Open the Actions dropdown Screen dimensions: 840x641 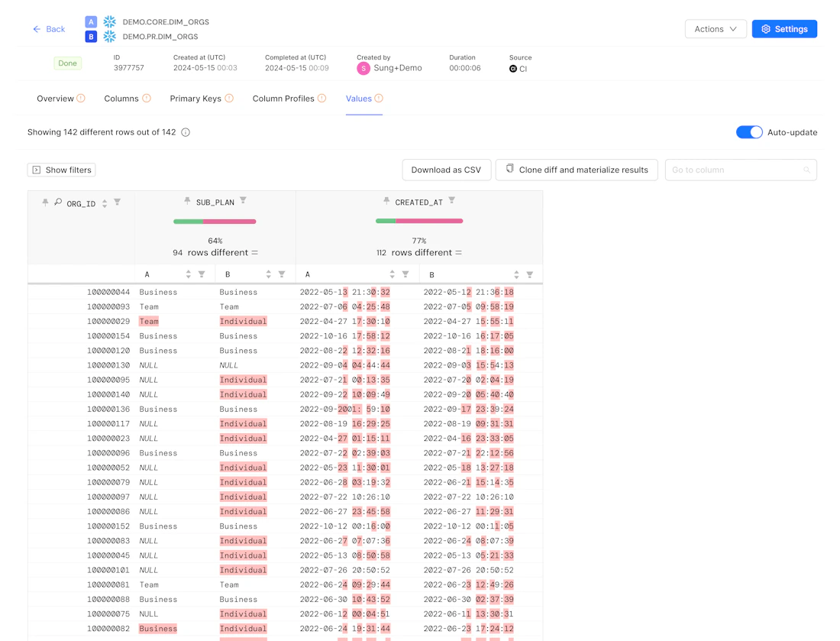715,28
